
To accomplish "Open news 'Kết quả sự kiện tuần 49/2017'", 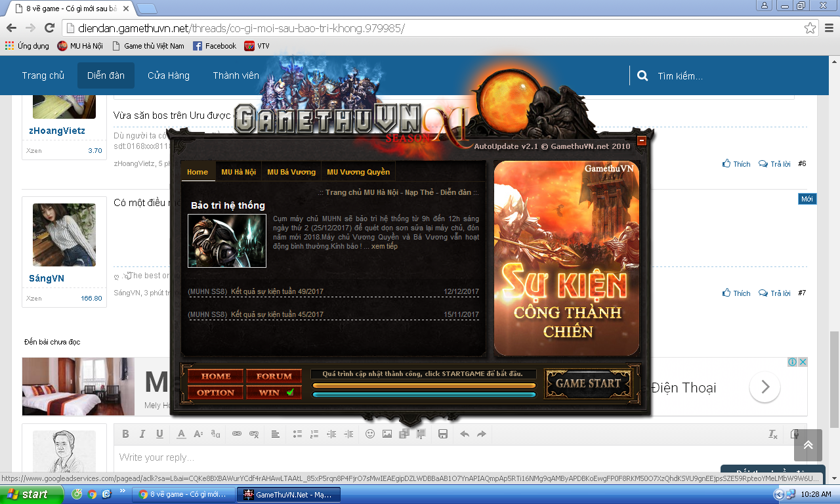I will point(277,291).
